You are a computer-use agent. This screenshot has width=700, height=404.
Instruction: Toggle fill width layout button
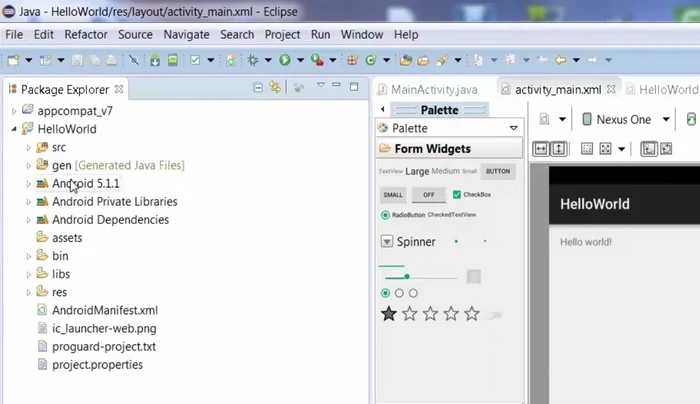tap(541, 149)
